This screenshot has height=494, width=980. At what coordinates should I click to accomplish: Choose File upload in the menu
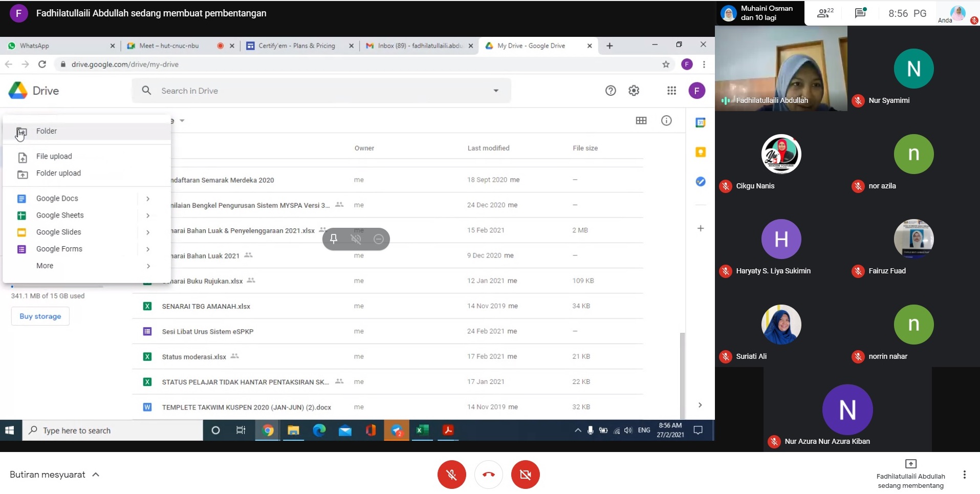coord(54,156)
